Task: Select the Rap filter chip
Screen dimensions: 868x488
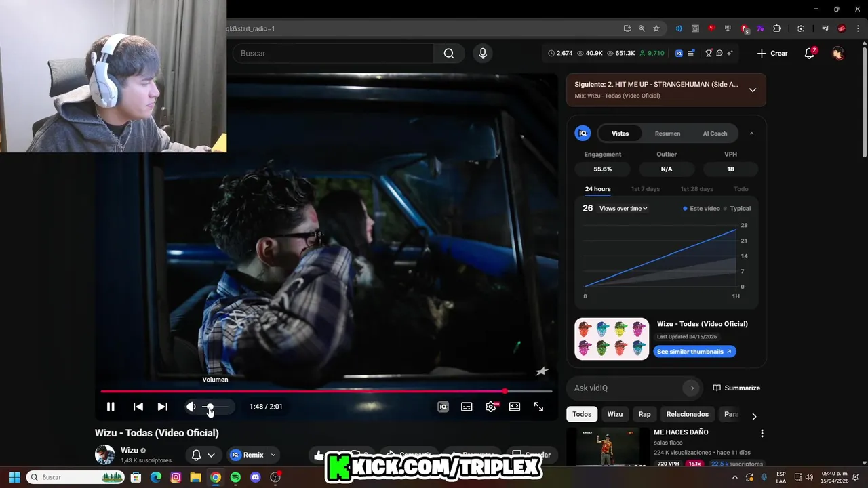Action: (x=644, y=414)
